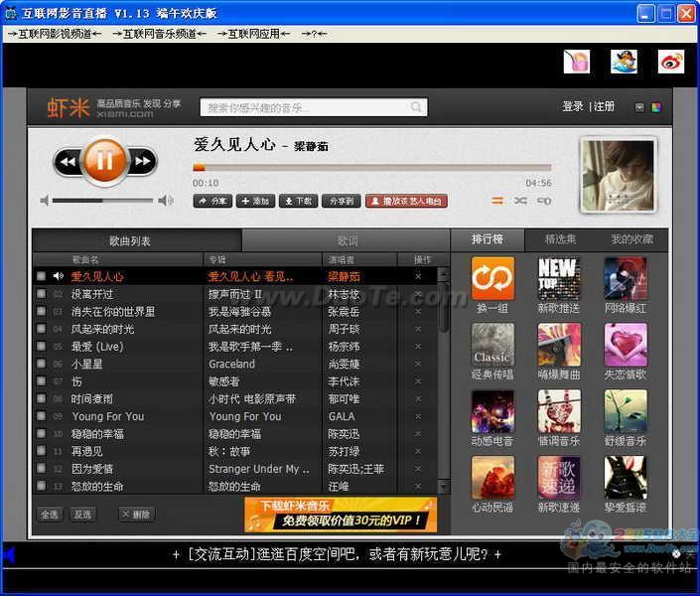Skip to next track with forward button

pyautogui.click(x=143, y=161)
